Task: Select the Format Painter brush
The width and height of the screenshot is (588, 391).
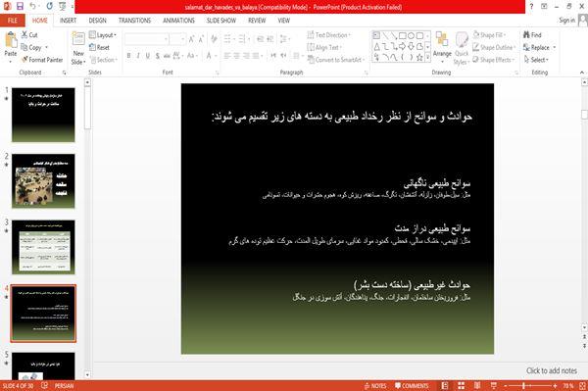Action: point(24,60)
